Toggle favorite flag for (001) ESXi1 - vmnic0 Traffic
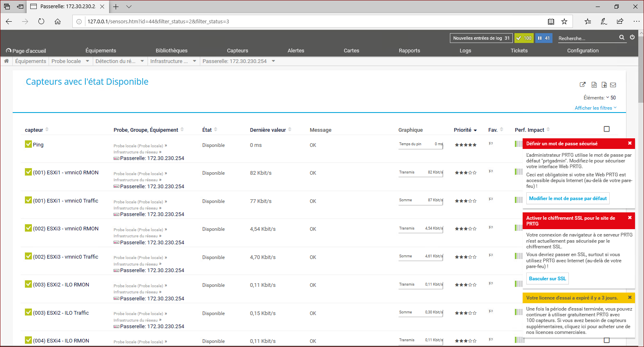 click(491, 199)
